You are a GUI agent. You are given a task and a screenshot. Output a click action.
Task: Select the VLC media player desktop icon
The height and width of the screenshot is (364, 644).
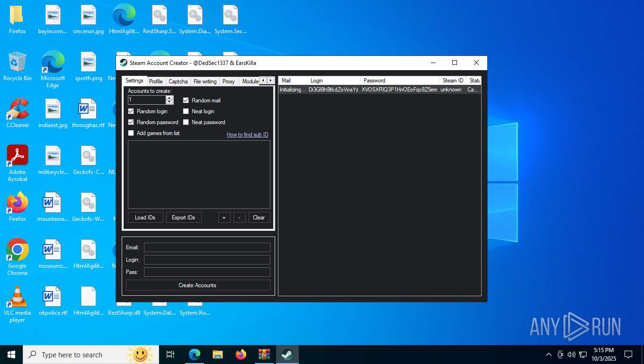coord(18,304)
